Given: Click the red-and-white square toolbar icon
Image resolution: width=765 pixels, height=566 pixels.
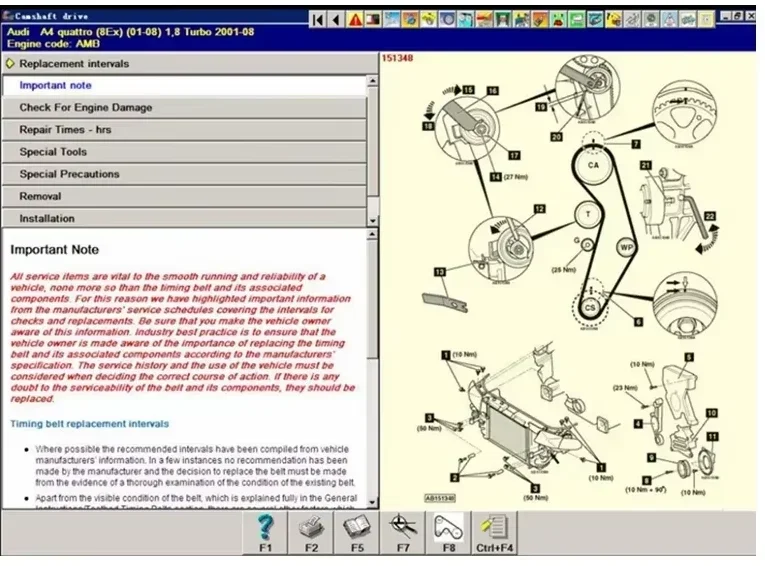Looking at the screenshot, I should 374,20.
